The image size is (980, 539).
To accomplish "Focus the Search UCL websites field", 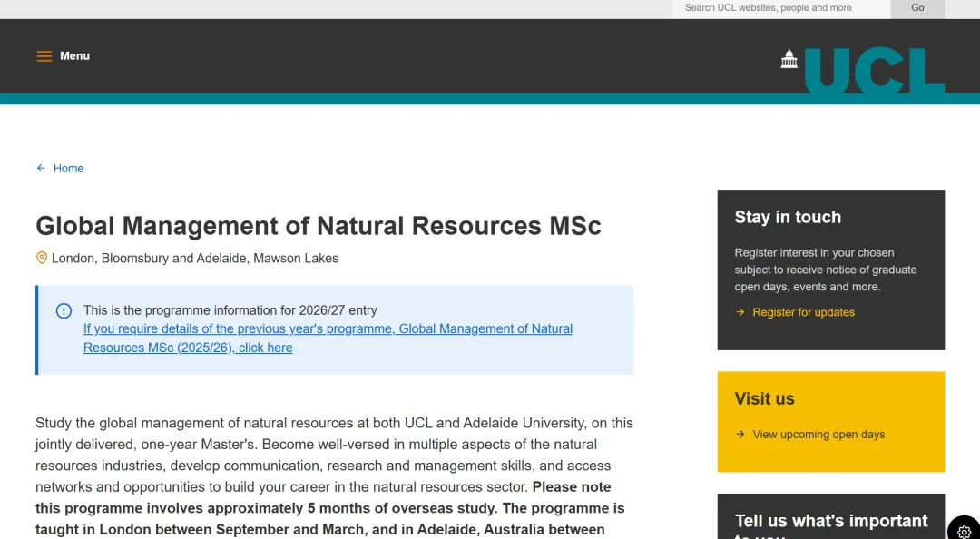I will (x=780, y=8).
